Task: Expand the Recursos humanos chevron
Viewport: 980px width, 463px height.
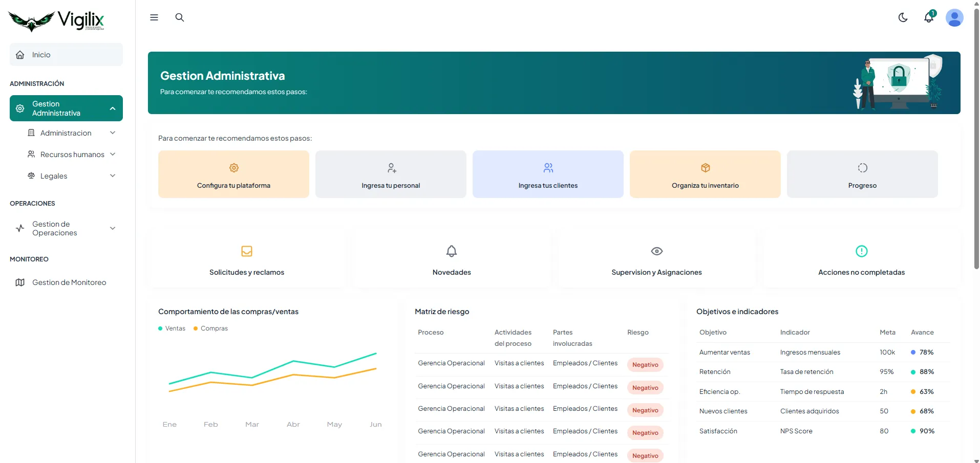Action: pyautogui.click(x=113, y=155)
